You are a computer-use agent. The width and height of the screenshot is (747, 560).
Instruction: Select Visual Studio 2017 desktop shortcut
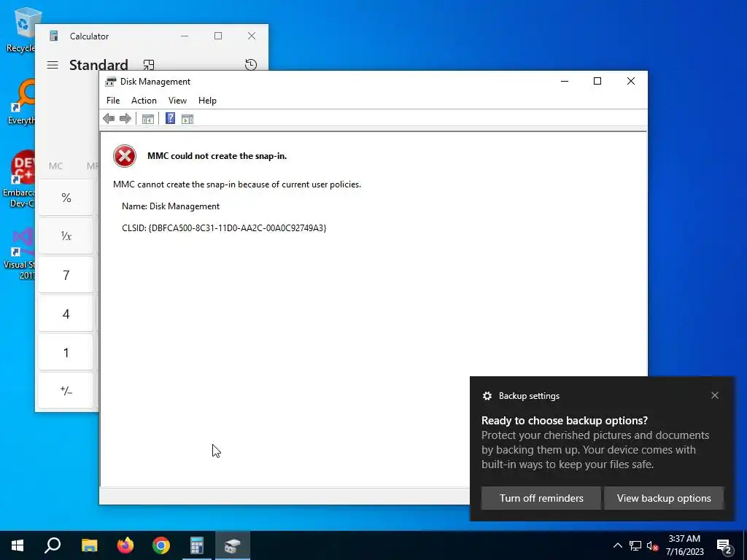click(19, 253)
